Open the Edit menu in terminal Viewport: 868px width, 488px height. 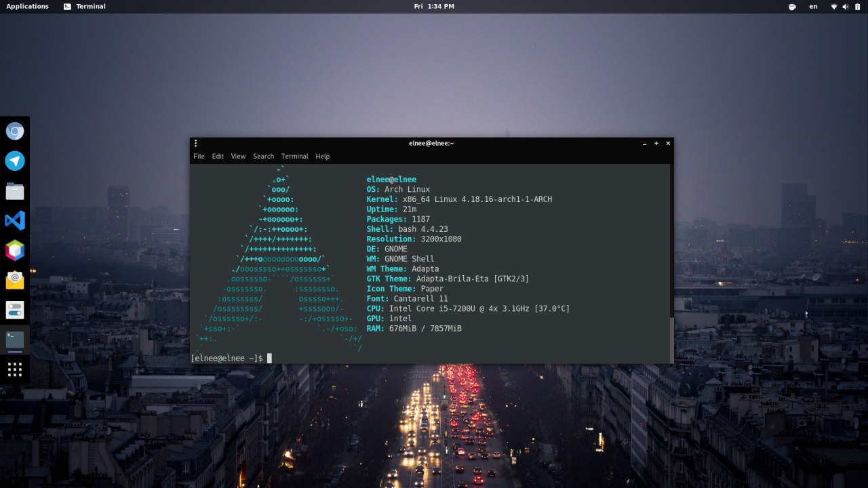(218, 156)
